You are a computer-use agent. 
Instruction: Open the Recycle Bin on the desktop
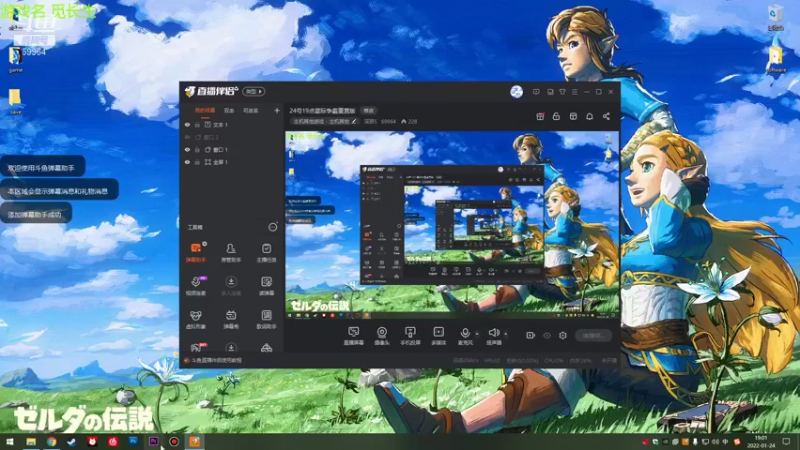tap(775, 17)
